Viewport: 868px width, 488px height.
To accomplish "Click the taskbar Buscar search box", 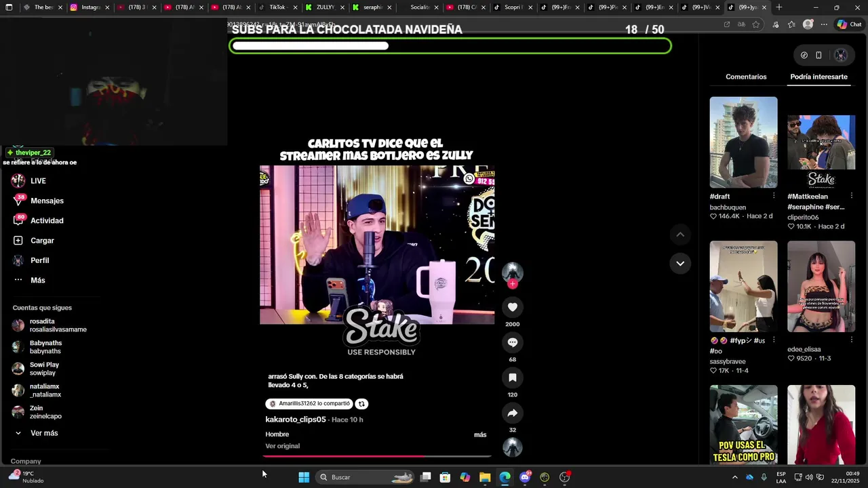I will [366, 477].
